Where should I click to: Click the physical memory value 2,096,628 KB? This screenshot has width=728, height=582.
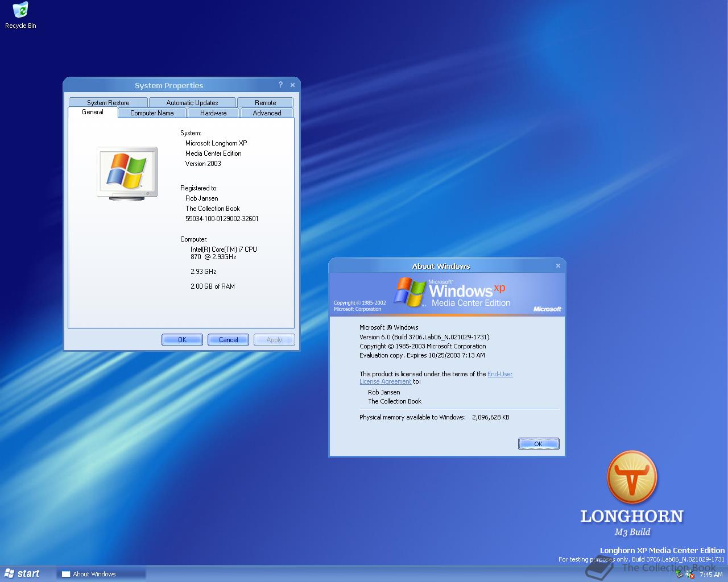pyautogui.click(x=490, y=417)
